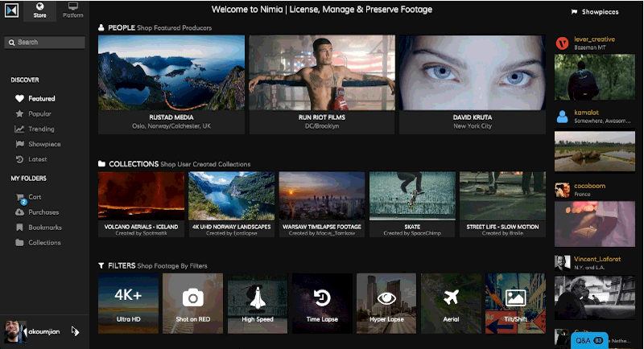Click the akoumjian profile avatar
The height and width of the screenshot is (349, 644).
pyautogui.click(x=14, y=331)
